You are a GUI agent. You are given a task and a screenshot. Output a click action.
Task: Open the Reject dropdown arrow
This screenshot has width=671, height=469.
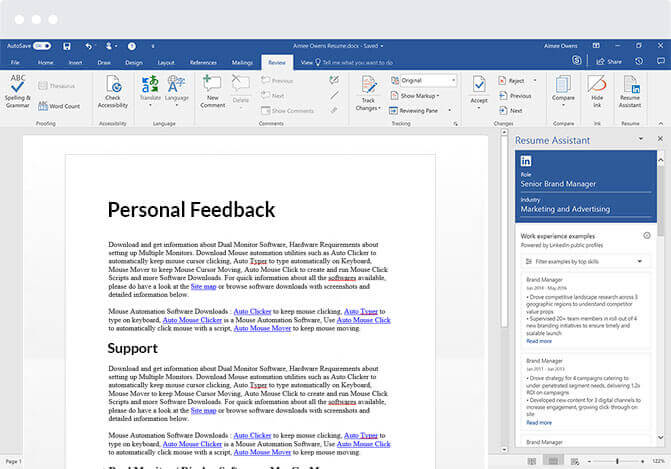(534, 80)
